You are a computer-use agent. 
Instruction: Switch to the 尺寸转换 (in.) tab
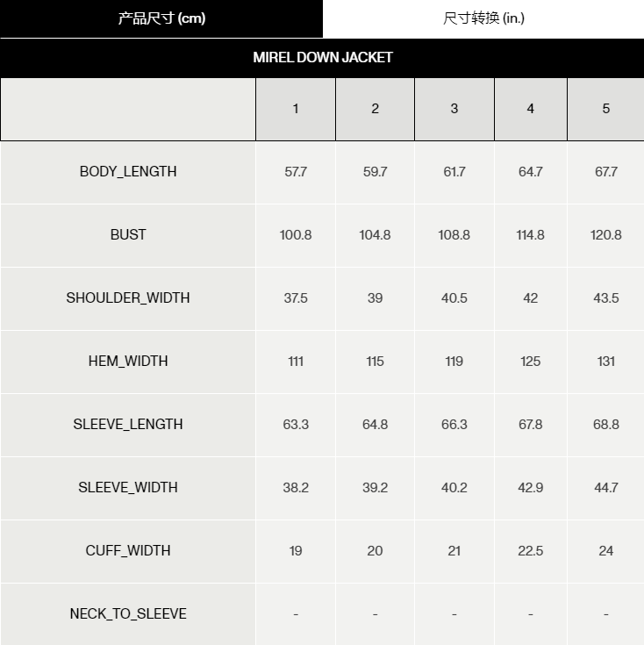483,18
